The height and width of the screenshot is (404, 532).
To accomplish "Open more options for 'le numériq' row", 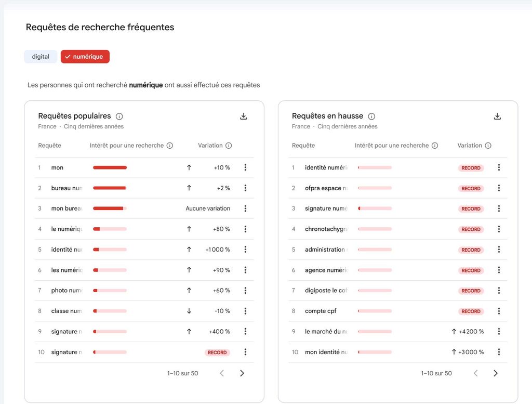I will (x=245, y=229).
